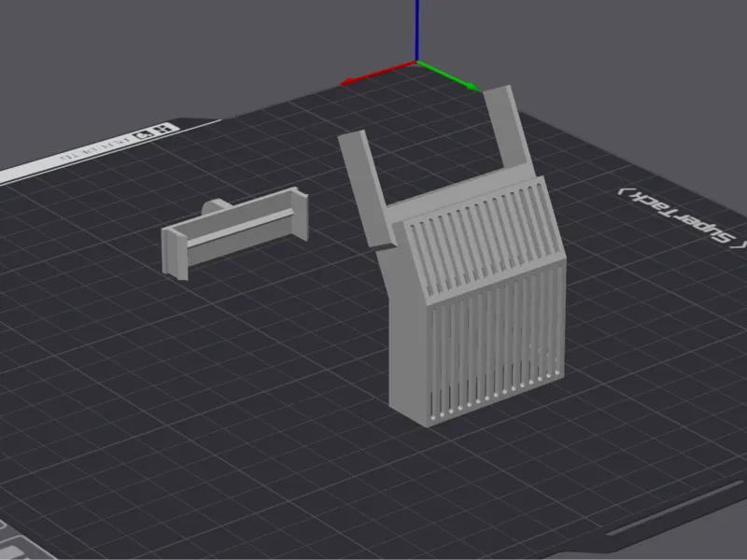Select the small handle bar model
The width and height of the screenshot is (747, 560).
pyautogui.click(x=235, y=232)
